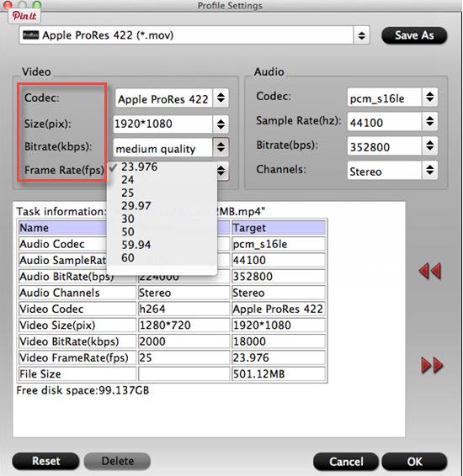
Task: Click the Pin it overlay button
Action: click(x=24, y=16)
